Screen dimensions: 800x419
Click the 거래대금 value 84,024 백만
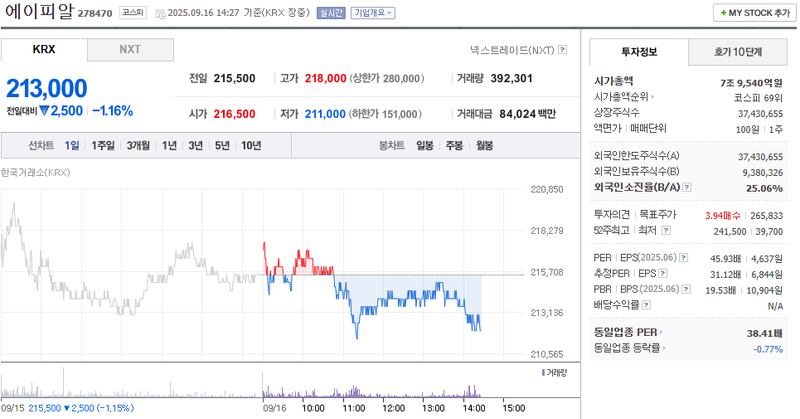[528, 114]
